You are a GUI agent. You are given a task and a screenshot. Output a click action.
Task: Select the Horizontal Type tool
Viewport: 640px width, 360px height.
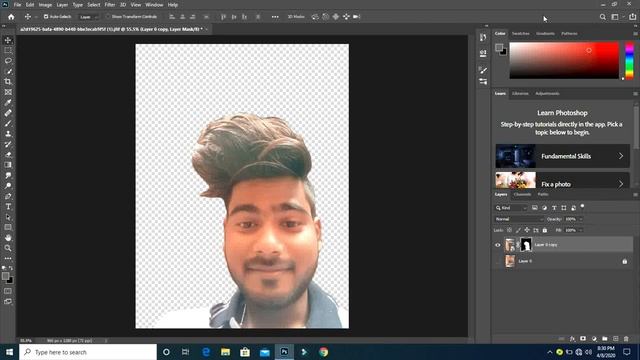pos(8,207)
